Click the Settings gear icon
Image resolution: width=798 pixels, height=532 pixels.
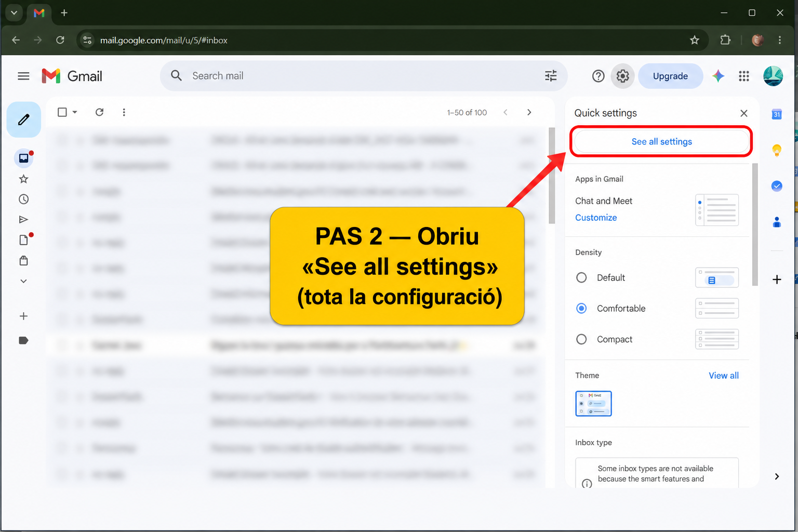(623, 76)
